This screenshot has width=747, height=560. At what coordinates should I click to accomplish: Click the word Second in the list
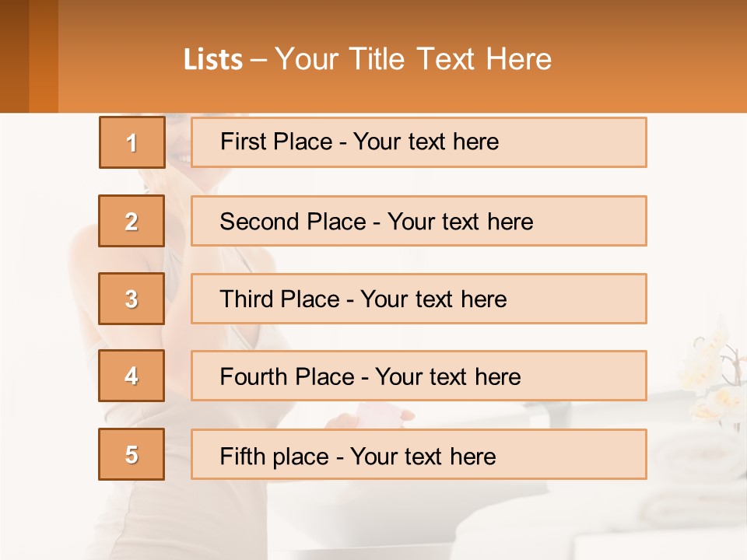click(x=259, y=222)
